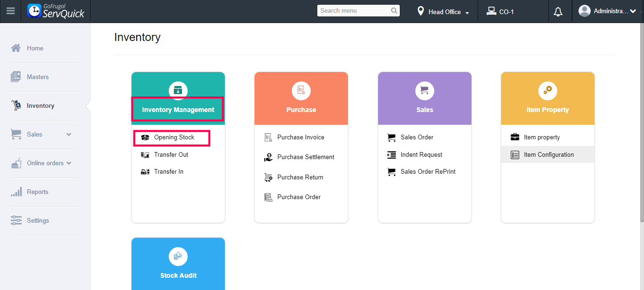Open Settings from the sidebar

[x=38, y=220]
